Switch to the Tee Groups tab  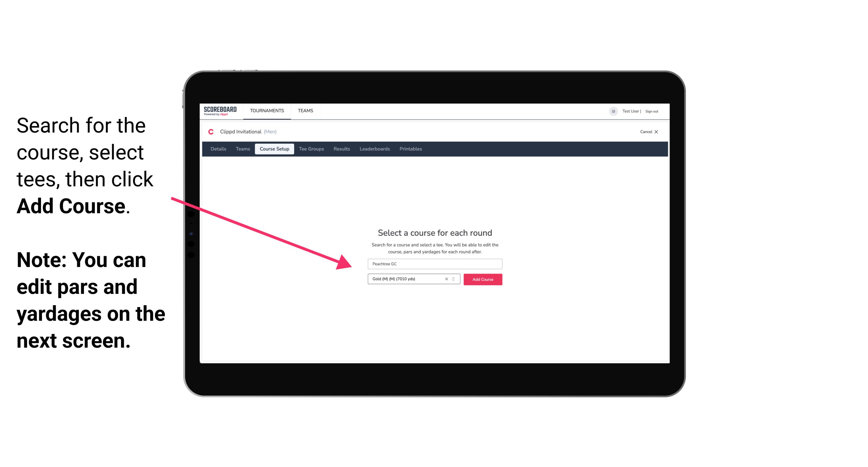click(311, 149)
